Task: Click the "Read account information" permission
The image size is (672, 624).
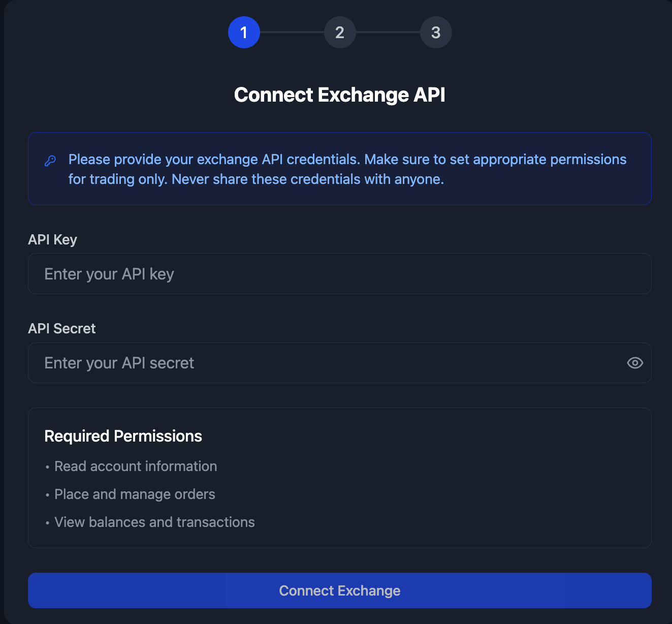Action: click(x=136, y=466)
